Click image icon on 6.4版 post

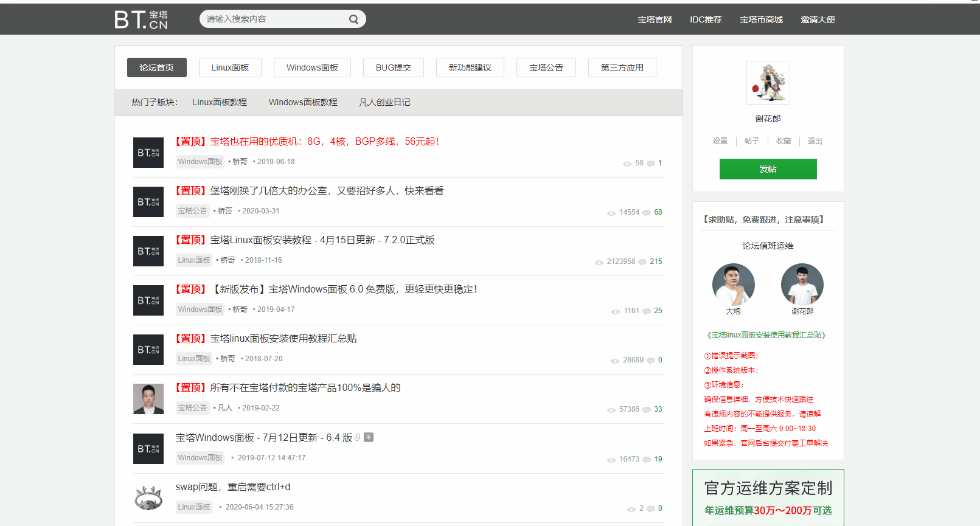coord(369,437)
